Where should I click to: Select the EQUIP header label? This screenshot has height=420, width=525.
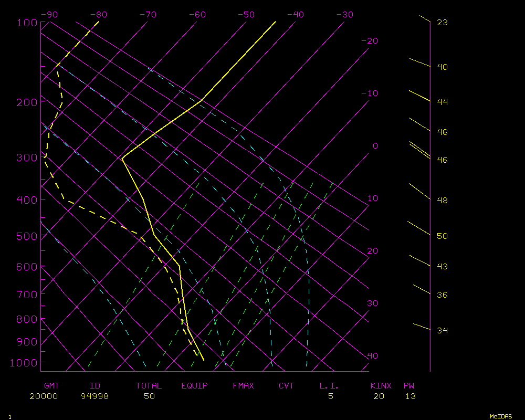coord(194,386)
